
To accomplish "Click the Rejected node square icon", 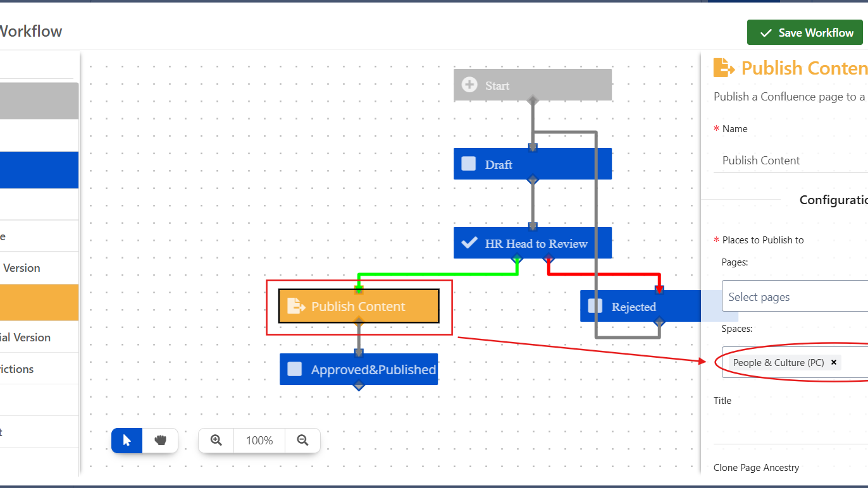I will 595,306.
